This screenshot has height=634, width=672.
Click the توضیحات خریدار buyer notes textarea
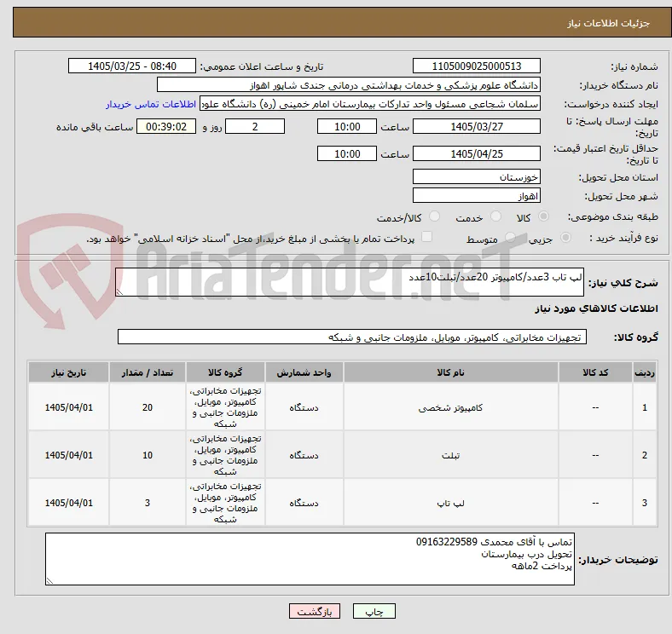pos(310,559)
